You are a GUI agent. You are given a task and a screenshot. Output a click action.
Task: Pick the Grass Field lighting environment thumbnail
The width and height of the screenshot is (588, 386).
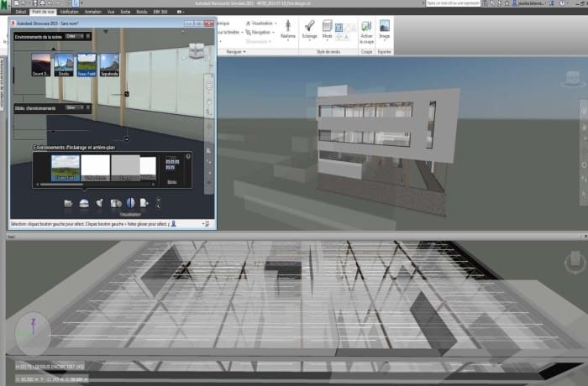pos(66,168)
